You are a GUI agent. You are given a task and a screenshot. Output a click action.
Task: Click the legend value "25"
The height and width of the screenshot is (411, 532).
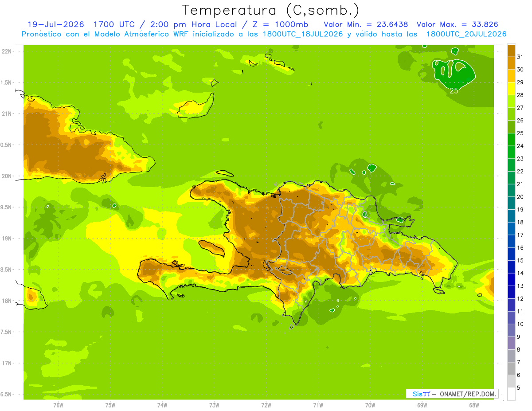click(520, 133)
